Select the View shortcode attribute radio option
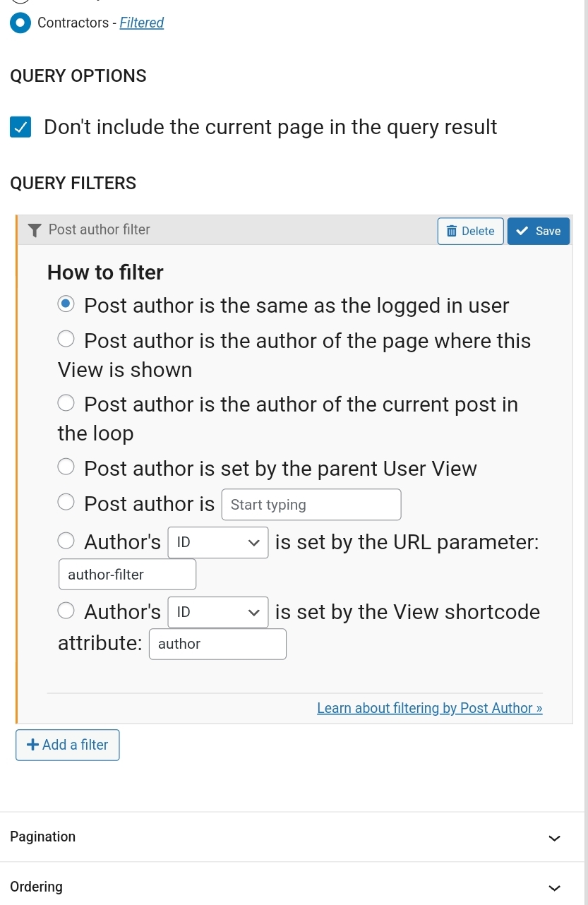 pyautogui.click(x=66, y=611)
